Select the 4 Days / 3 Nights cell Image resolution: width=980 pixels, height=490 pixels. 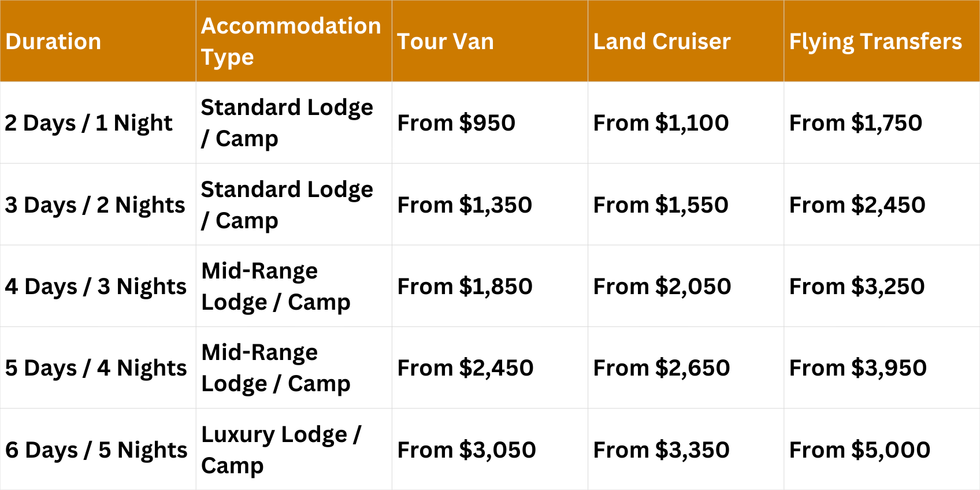95,287
